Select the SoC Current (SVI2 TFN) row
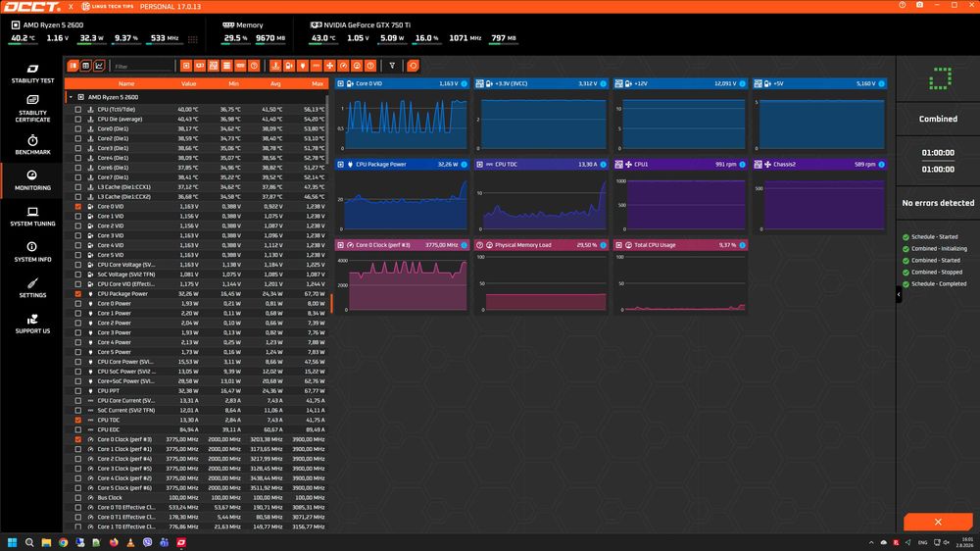The image size is (980, 551). coord(196,410)
